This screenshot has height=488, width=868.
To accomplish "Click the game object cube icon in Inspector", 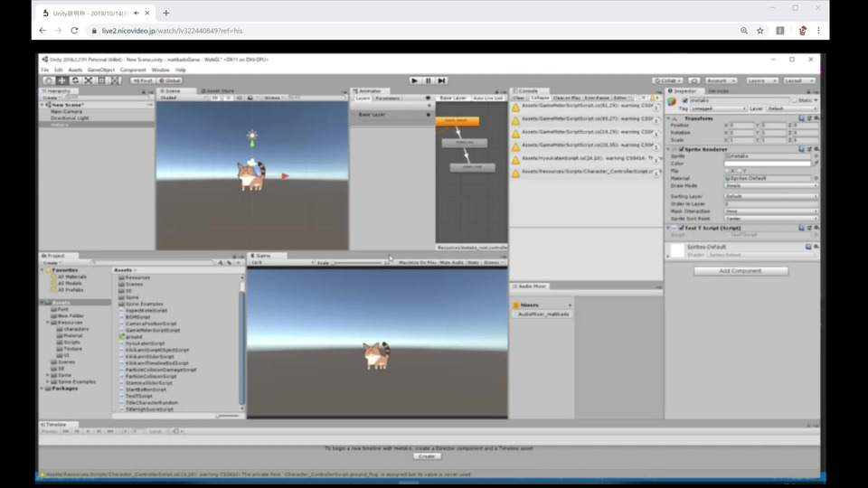I will point(672,101).
